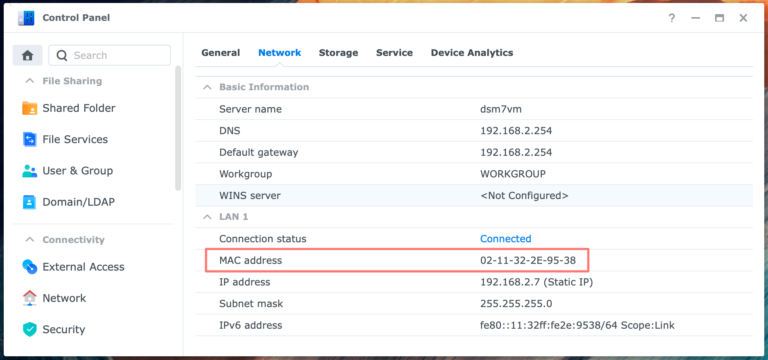Collapse the Basic Information section
Viewport: 768px width, 360px height.
pyautogui.click(x=207, y=87)
